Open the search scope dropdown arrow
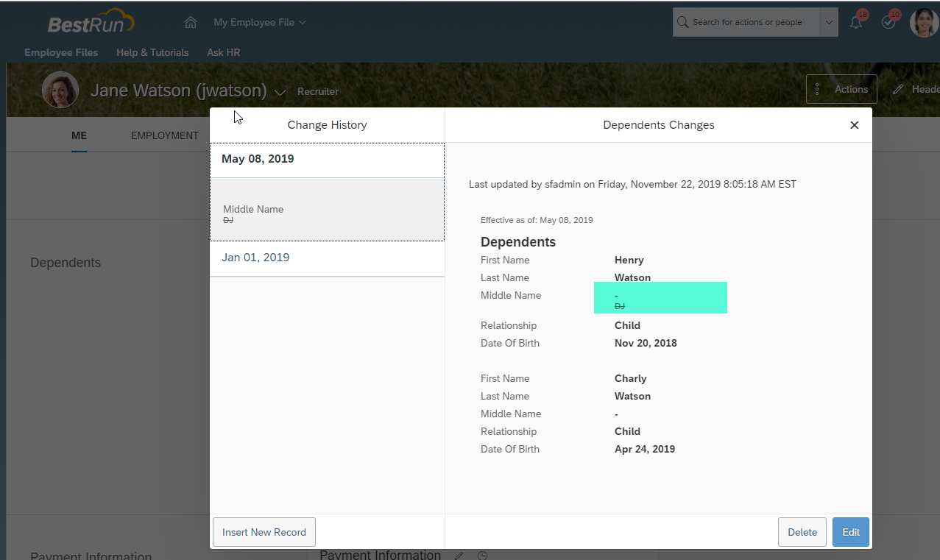The image size is (940, 560). pos(830,22)
